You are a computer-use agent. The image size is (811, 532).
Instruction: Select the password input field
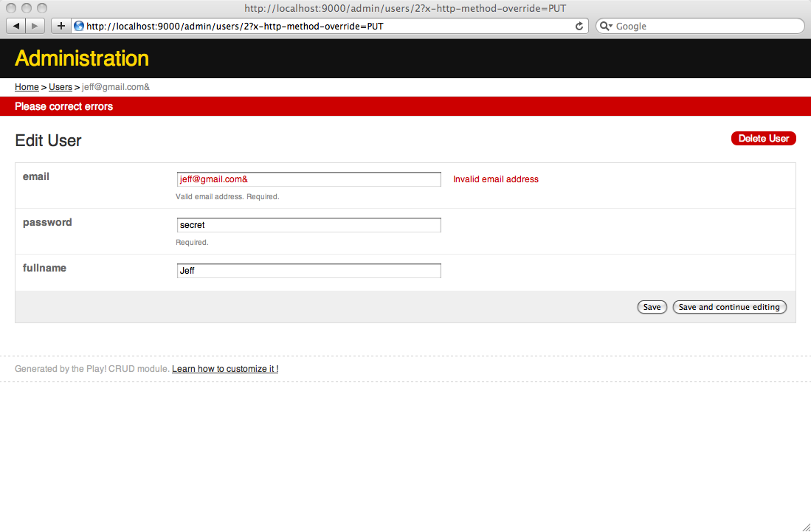[x=308, y=225]
